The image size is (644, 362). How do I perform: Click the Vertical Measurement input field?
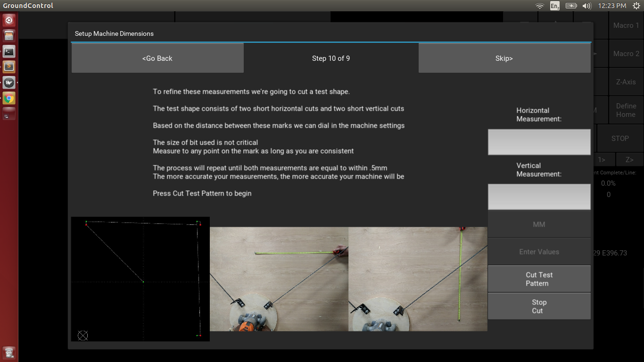click(x=539, y=197)
